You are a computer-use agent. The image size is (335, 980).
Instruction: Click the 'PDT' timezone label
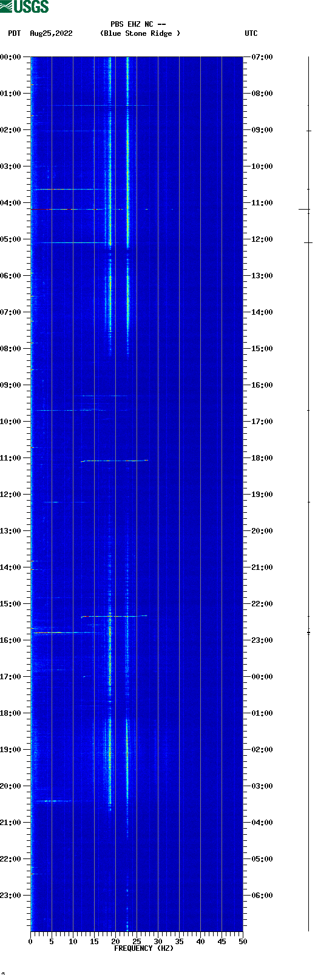click(x=14, y=33)
